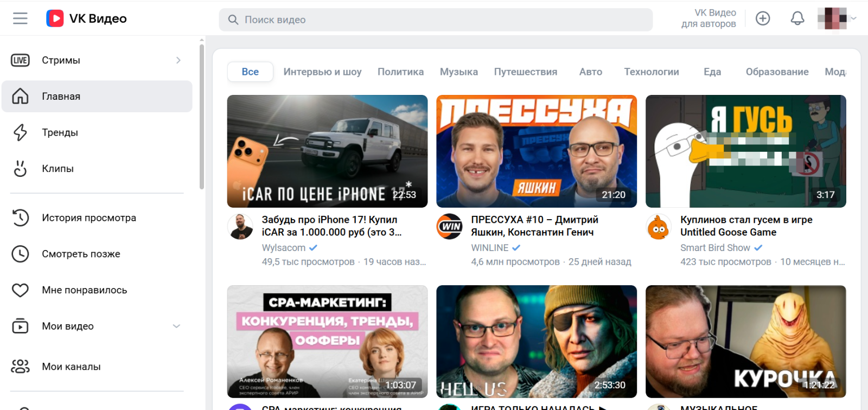Switch to the Технологии category tab

(x=651, y=72)
